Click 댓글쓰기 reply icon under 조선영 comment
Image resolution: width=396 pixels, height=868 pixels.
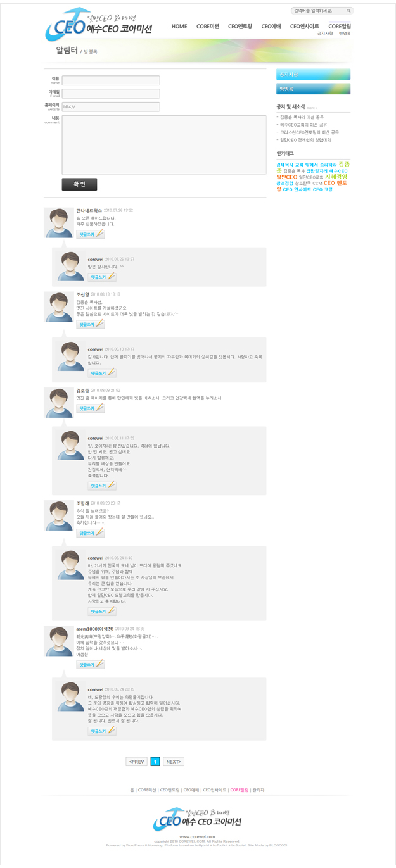click(90, 324)
